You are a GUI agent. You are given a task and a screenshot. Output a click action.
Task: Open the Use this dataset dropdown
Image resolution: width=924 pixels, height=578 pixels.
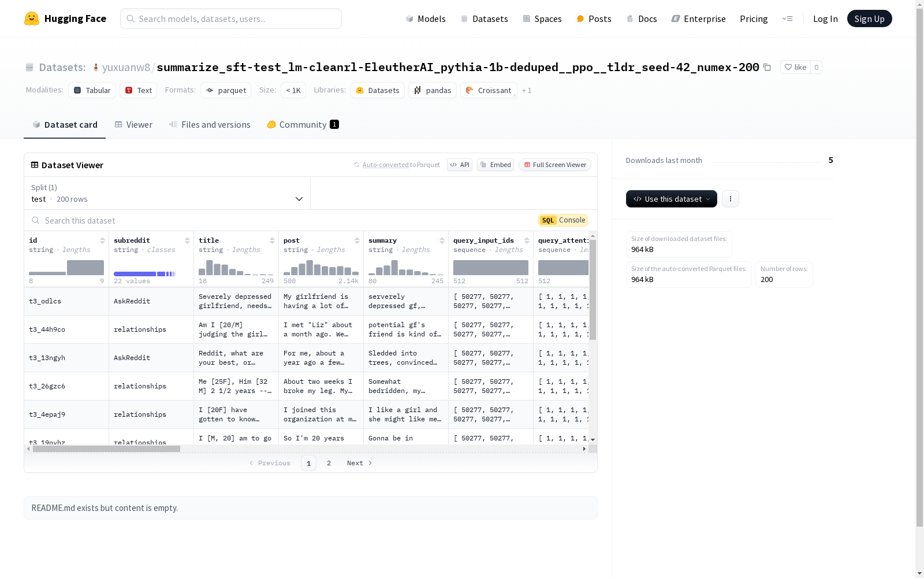click(x=672, y=199)
